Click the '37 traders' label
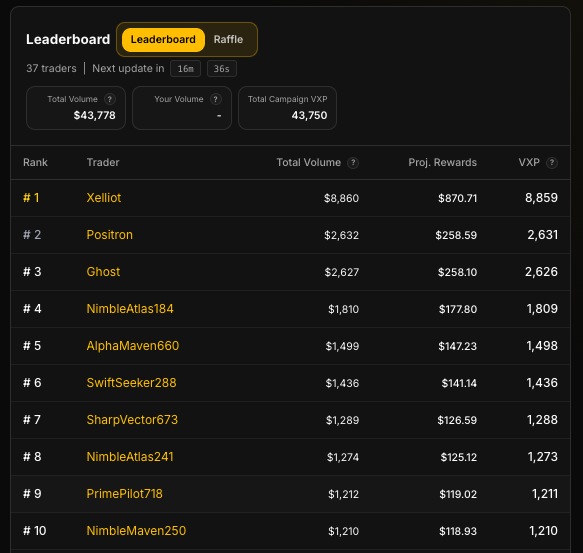This screenshot has height=553, width=583. (51, 68)
